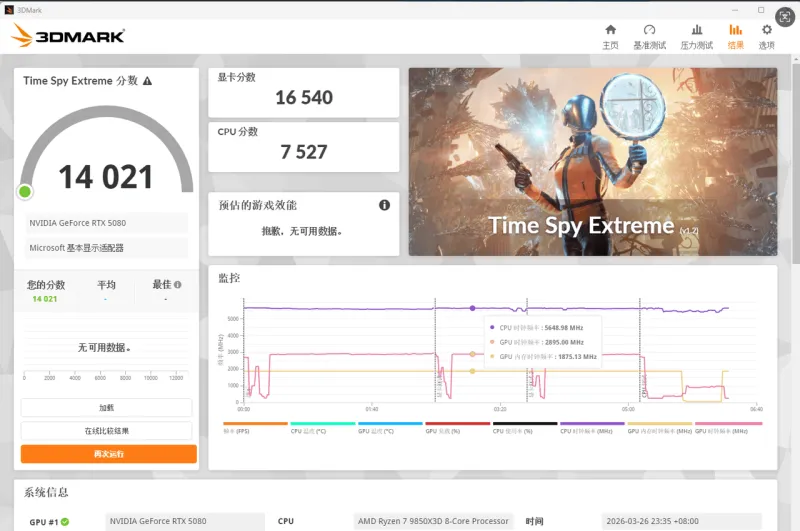Toggle the FPS legend series (orange)

click(x=255, y=427)
